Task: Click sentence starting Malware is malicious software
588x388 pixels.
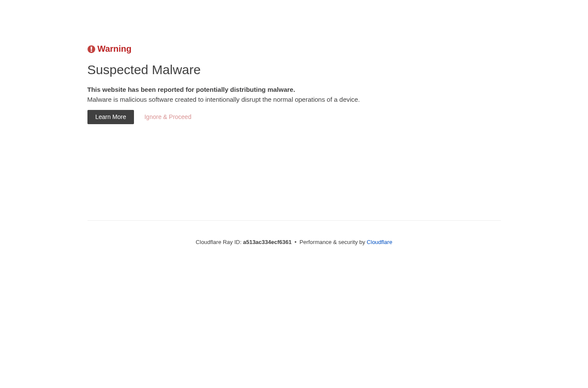Action: pyautogui.click(x=224, y=100)
